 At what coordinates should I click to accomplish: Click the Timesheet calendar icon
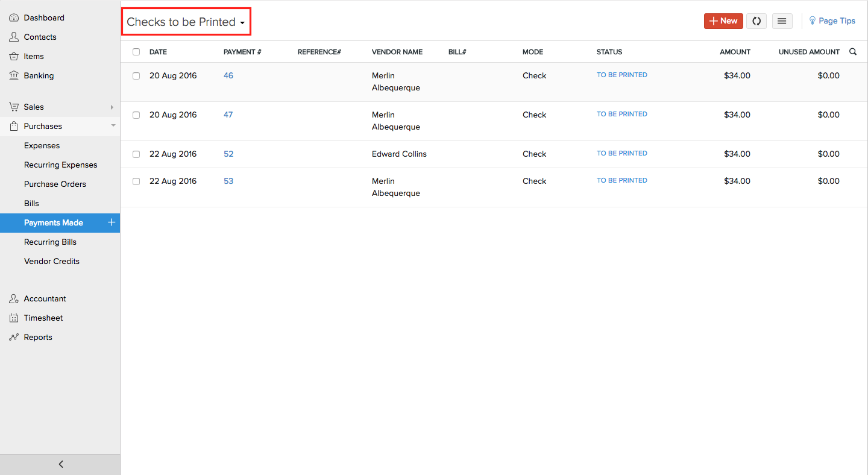(14, 318)
